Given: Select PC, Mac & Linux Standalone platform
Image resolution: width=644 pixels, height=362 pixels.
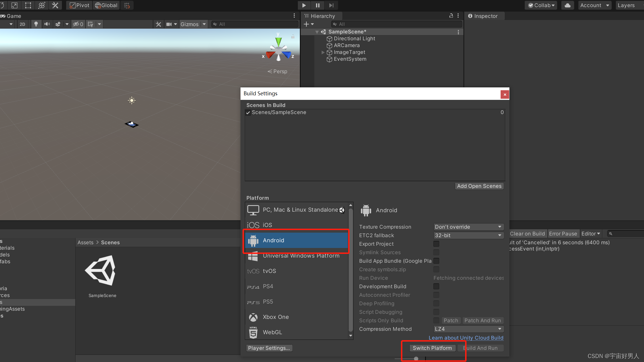Looking at the screenshot, I should click(296, 210).
